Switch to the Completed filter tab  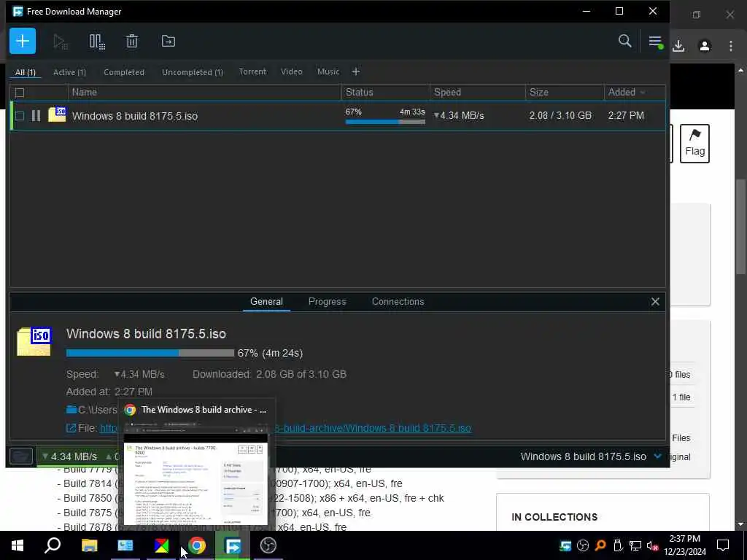(x=124, y=72)
